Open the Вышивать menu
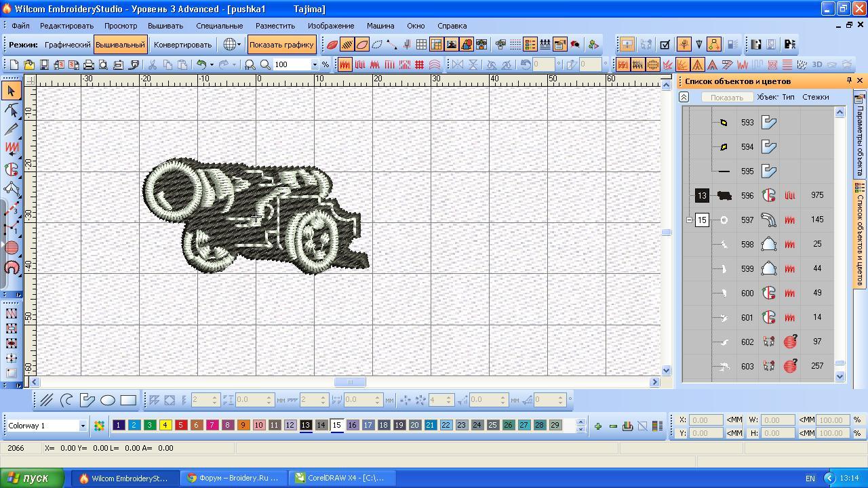This screenshot has width=868, height=488. click(165, 26)
